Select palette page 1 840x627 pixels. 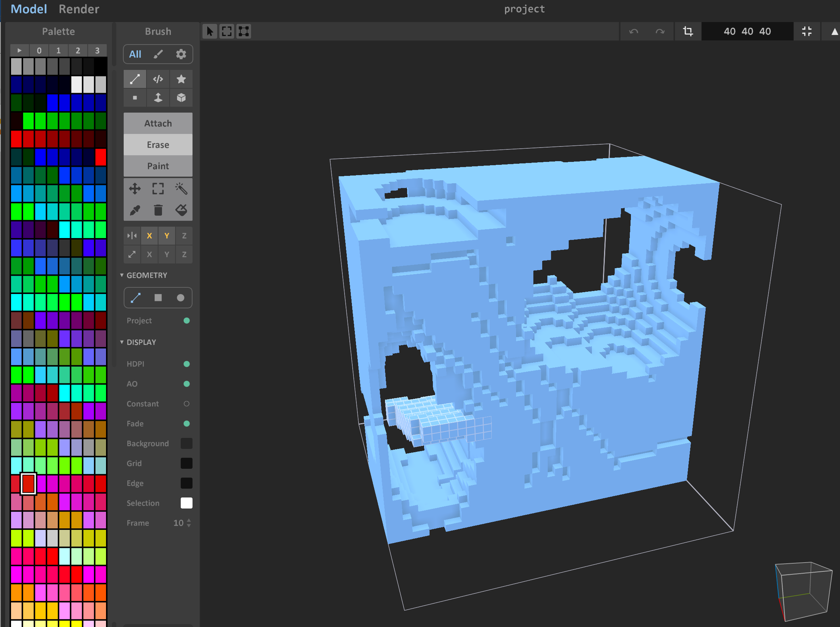click(59, 50)
